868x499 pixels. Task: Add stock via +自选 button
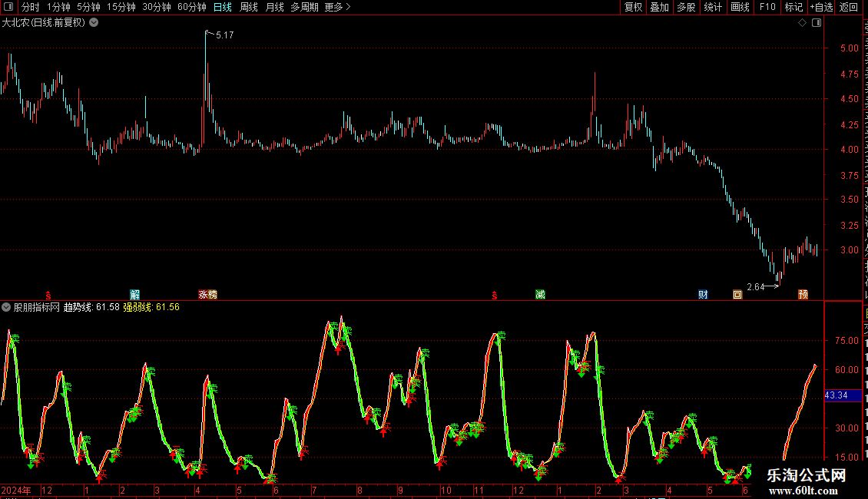click(821, 7)
